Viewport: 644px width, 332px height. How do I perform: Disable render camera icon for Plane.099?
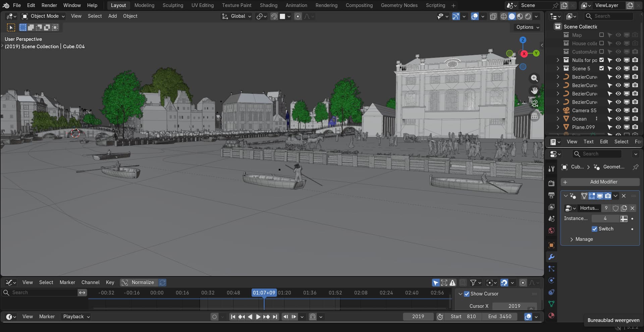click(x=635, y=127)
